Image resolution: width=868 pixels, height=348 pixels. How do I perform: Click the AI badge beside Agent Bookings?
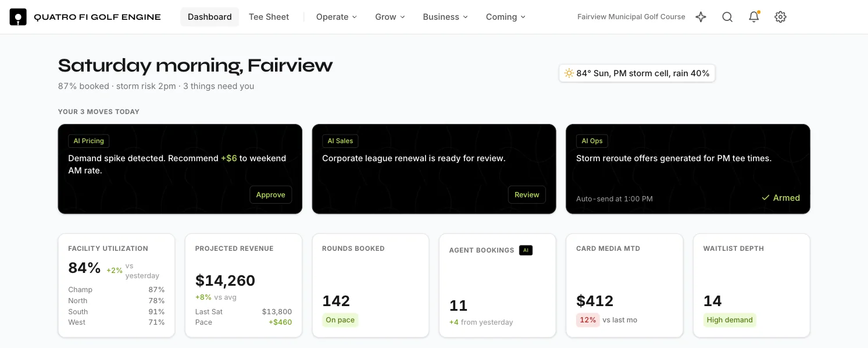pos(526,250)
